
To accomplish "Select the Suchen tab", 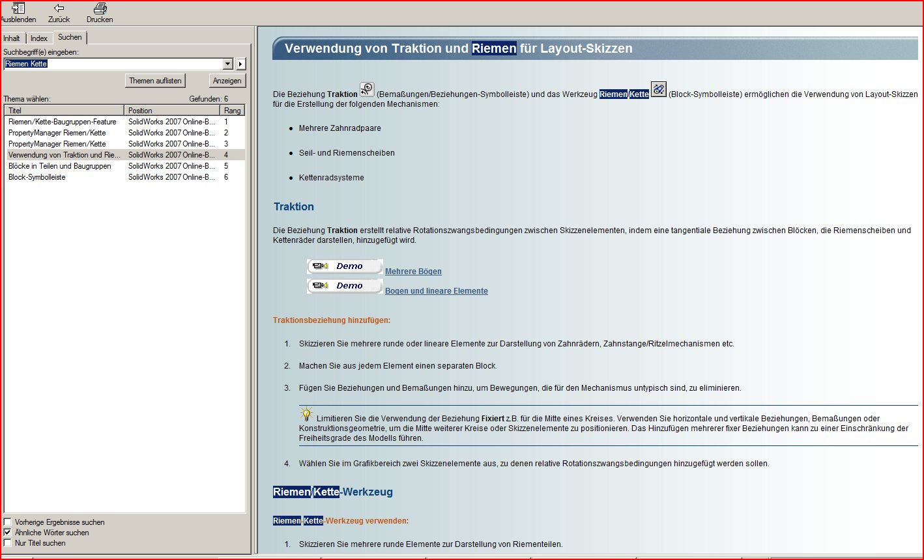I will (x=70, y=37).
